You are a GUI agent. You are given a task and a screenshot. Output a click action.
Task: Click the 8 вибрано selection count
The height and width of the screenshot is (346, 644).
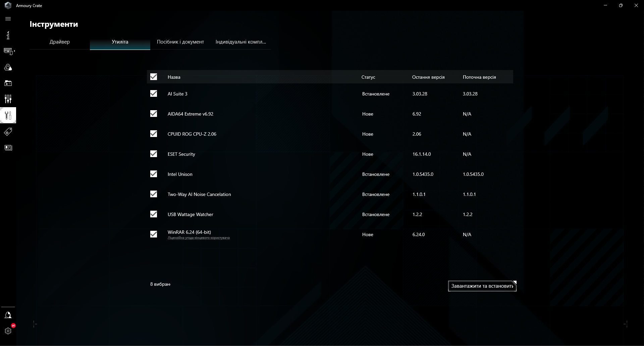(160, 284)
